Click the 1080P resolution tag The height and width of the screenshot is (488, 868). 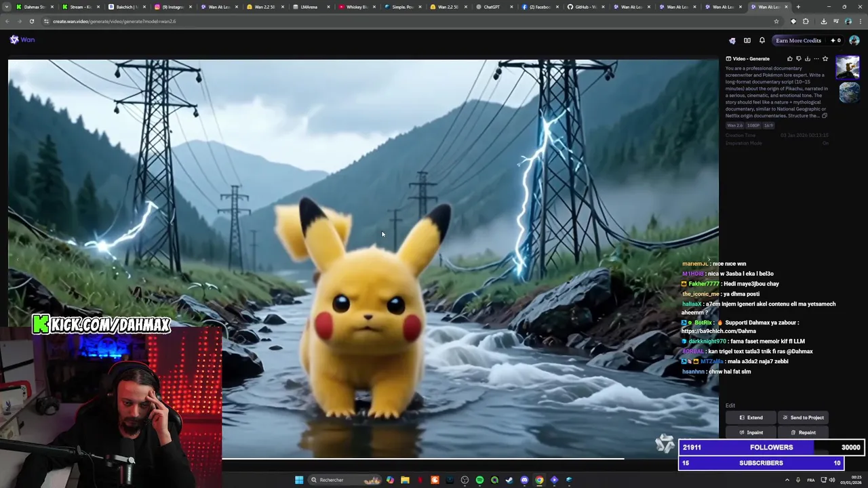(753, 125)
